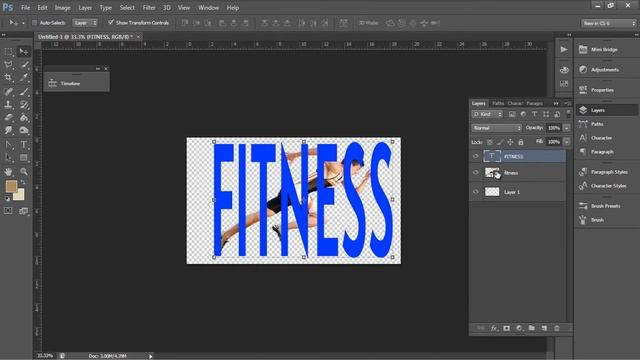Select the Dodge tool
The image size is (640, 360).
[x=24, y=130]
